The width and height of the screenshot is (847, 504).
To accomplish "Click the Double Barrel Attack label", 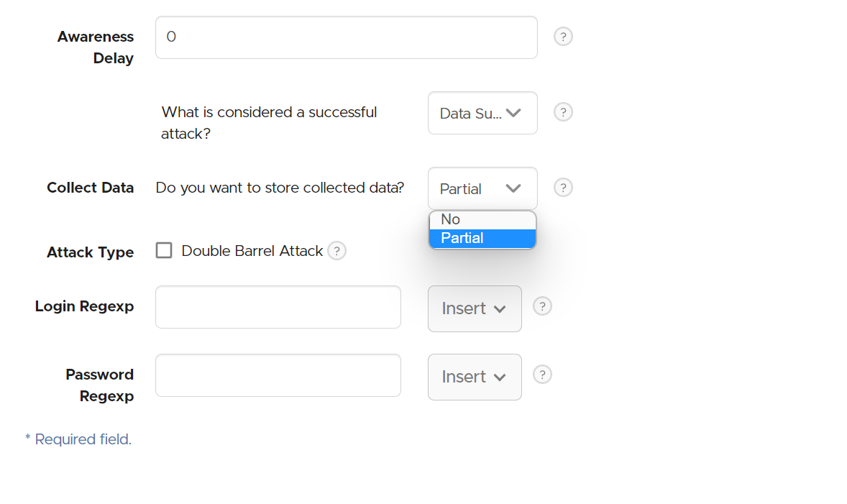I will (252, 251).
